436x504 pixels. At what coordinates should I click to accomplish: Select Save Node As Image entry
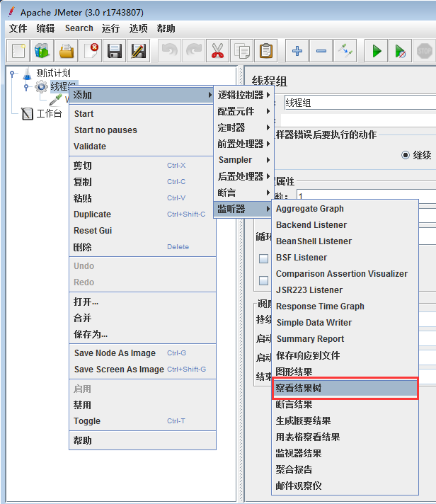coord(143,353)
